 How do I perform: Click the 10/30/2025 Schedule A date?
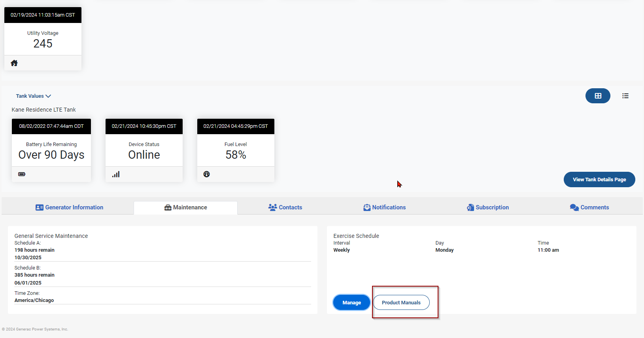pyautogui.click(x=28, y=258)
